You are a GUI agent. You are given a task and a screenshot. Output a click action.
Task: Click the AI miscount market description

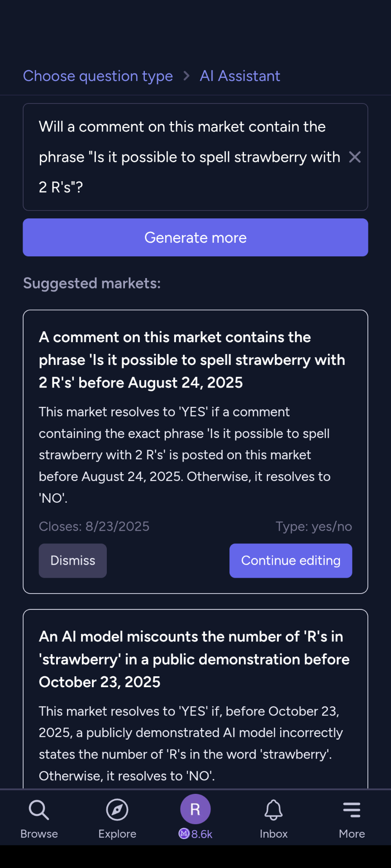click(x=191, y=743)
